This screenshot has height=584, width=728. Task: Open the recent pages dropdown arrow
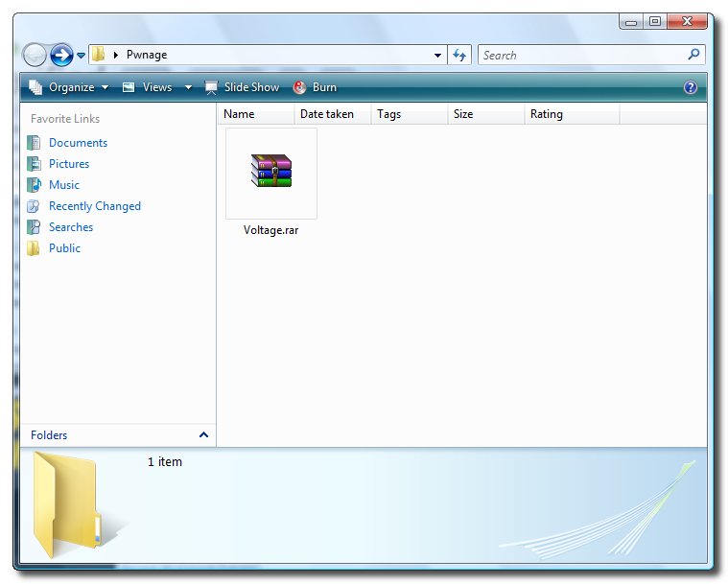(x=81, y=56)
